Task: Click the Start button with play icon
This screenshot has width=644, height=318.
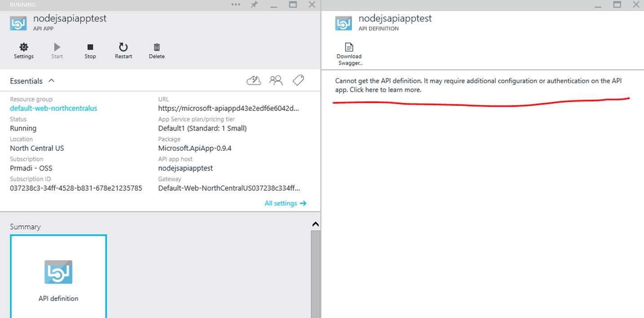Action: pyautogui.click(x=57, y=51)
